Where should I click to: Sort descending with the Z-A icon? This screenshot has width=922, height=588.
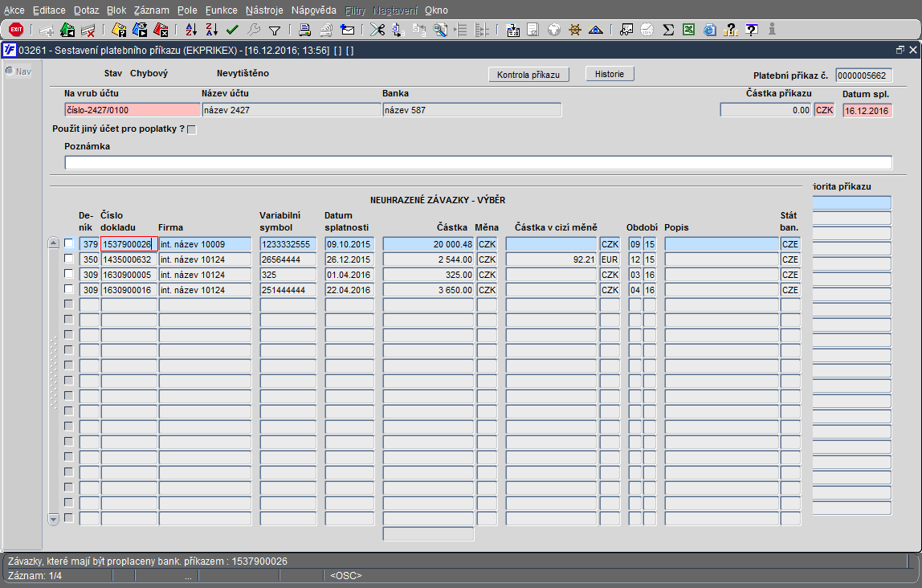pos(211,30)
